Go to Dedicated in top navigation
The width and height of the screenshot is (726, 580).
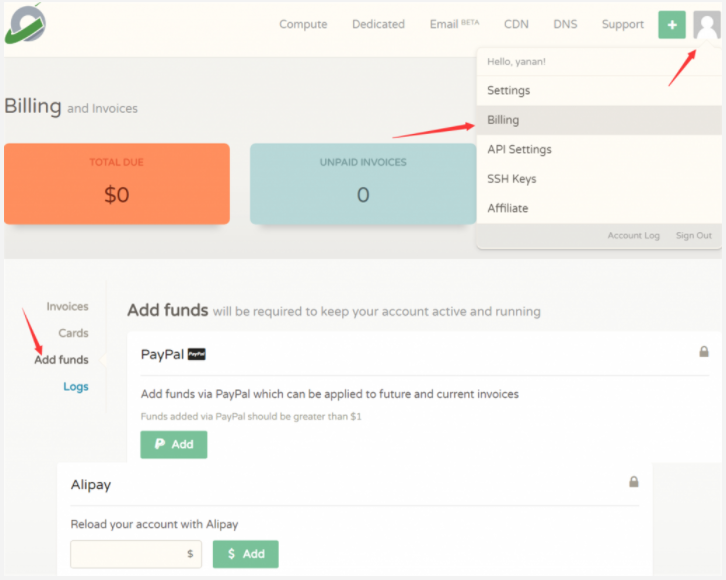click(378, 25)
